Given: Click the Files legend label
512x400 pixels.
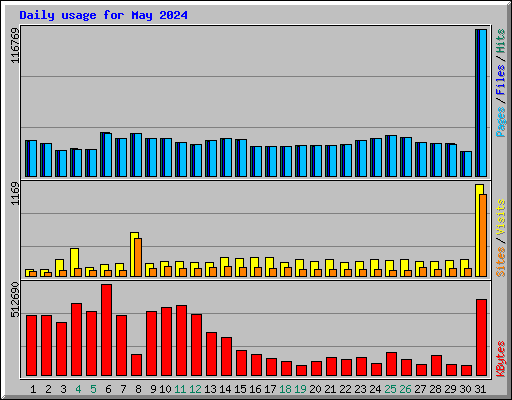Looking at the screenshot, I should point(500,79).
